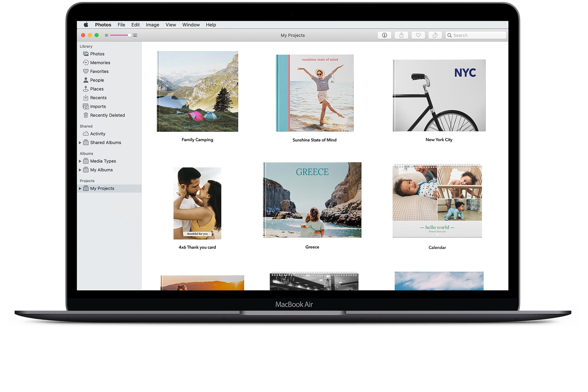Expand the Media Types disclosure triangle
Screen dimensions: 588x392
coord(80,161)
